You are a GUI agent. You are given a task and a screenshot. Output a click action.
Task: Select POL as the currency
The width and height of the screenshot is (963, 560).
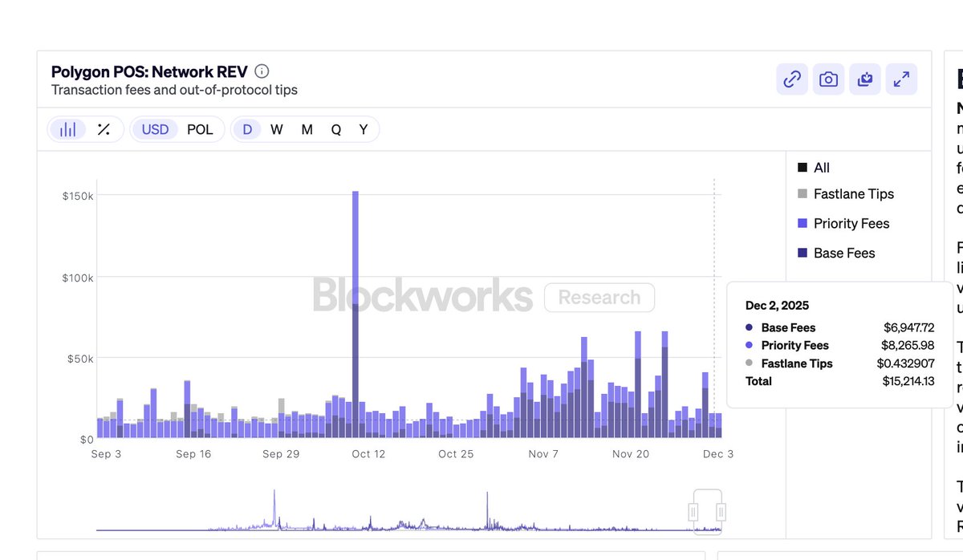[x=200, y=129]
